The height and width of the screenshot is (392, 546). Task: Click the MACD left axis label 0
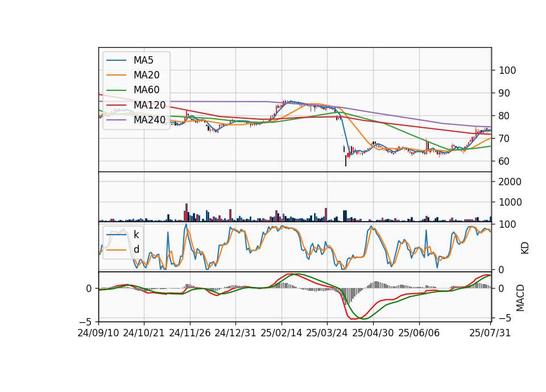[89, 289]
